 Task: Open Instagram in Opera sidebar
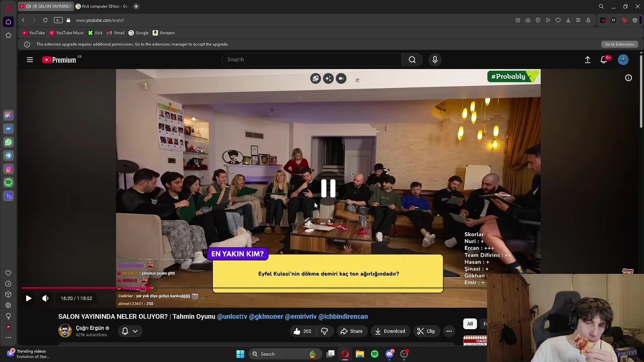[x=8, y=169]
